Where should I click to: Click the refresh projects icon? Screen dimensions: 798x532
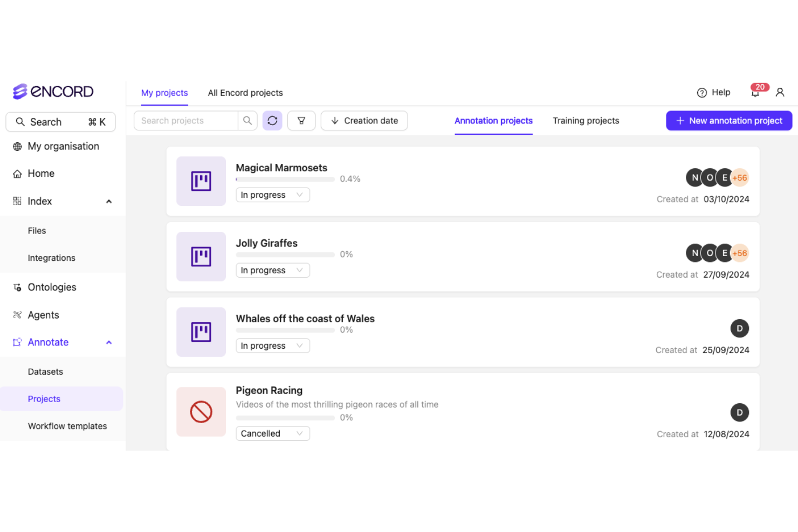(x=272, y=120)
